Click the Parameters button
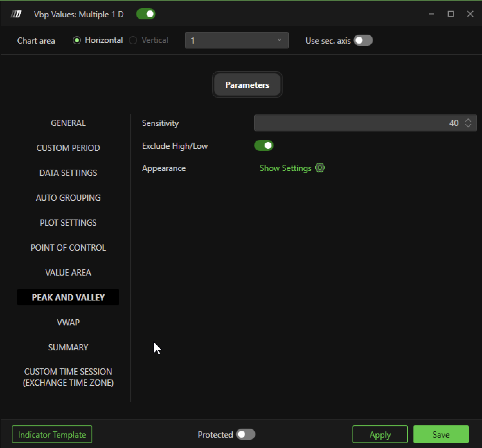Screen dimensions: 482x448 247,85
